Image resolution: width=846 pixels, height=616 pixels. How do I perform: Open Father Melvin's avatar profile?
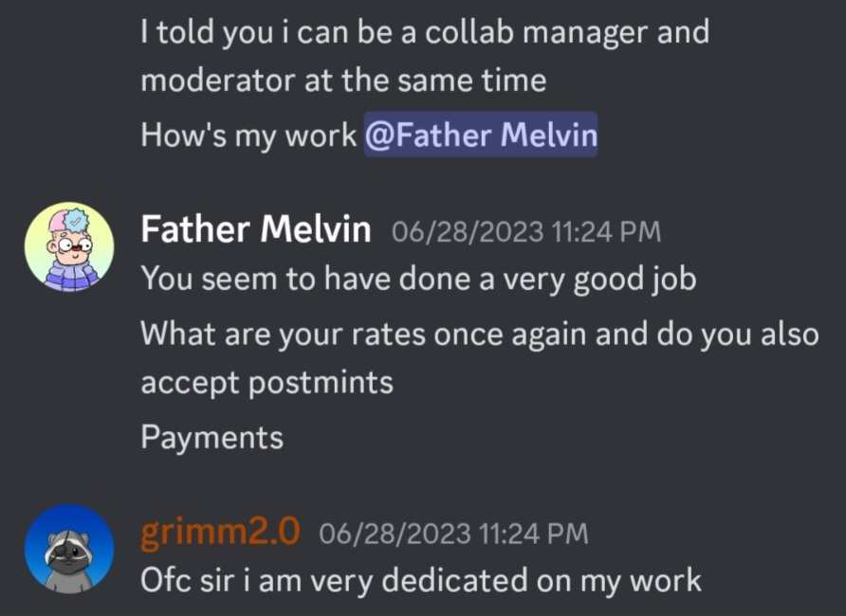69,246
